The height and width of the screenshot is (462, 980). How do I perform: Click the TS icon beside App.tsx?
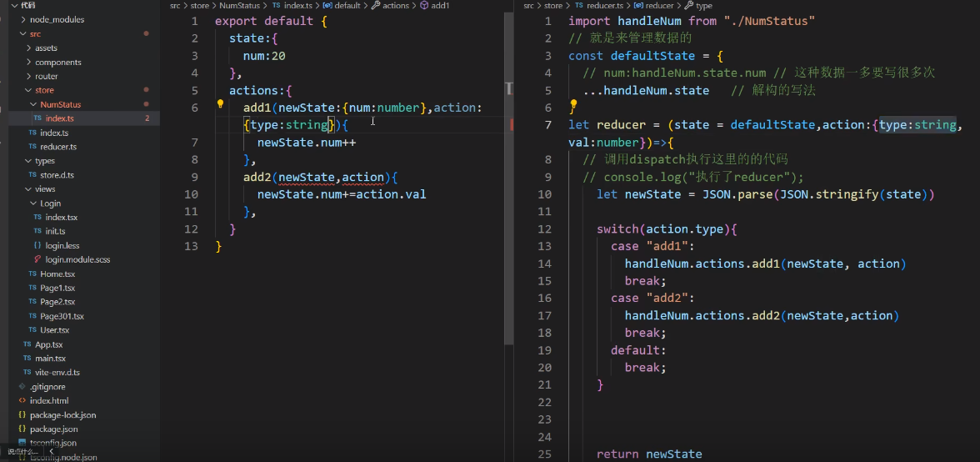tap(27, 344)
